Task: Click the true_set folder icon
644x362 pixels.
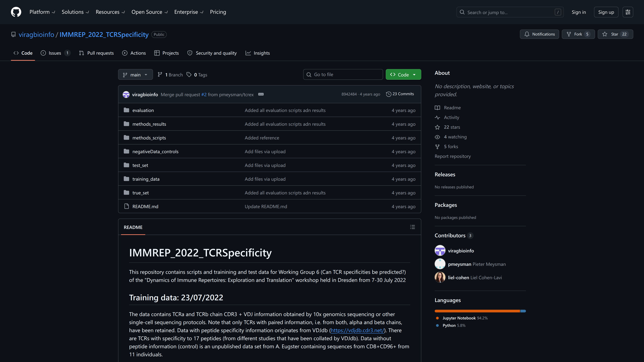Action: [x=126, y=193]
